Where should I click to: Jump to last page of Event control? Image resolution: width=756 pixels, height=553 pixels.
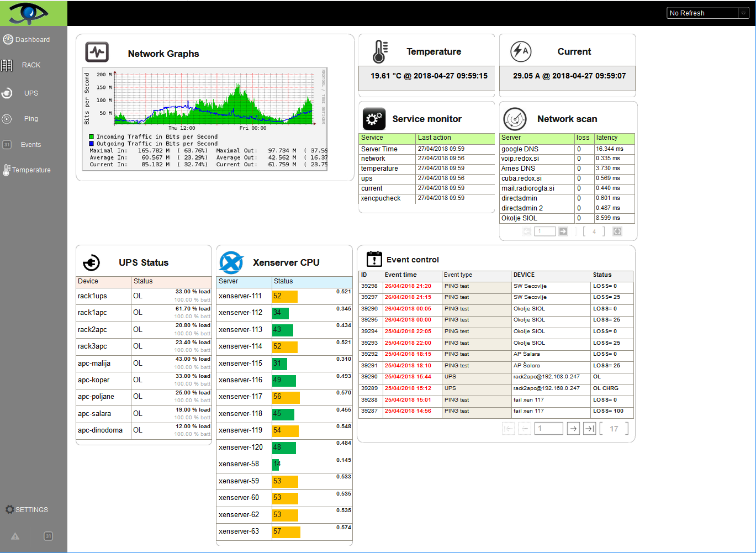pos(590,428)
